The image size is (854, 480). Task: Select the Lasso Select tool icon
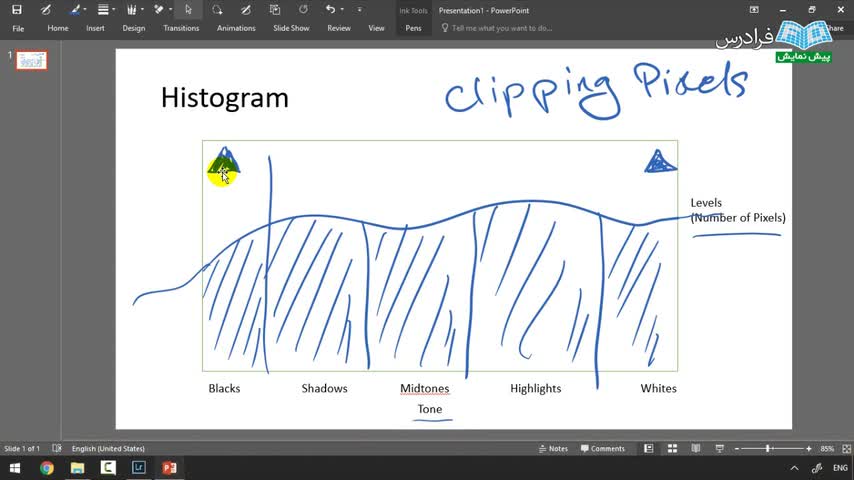[x=217, y=10]
